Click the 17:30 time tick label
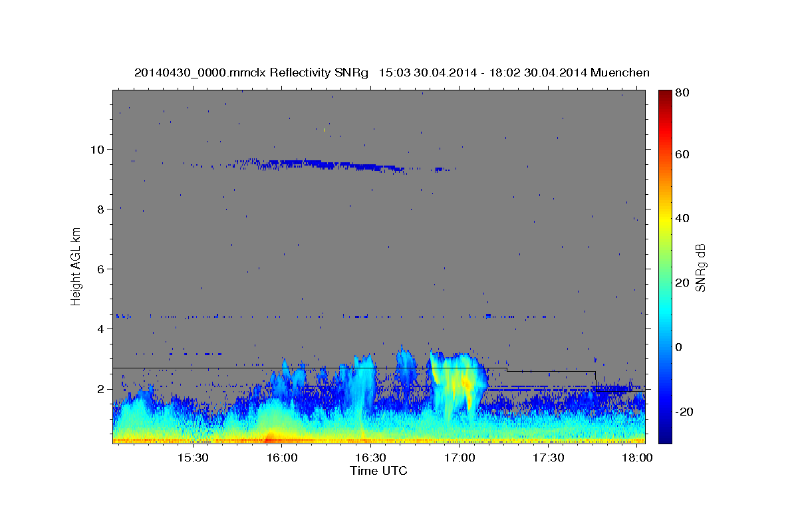Viewport: 798px width, 532px height. 548,458
